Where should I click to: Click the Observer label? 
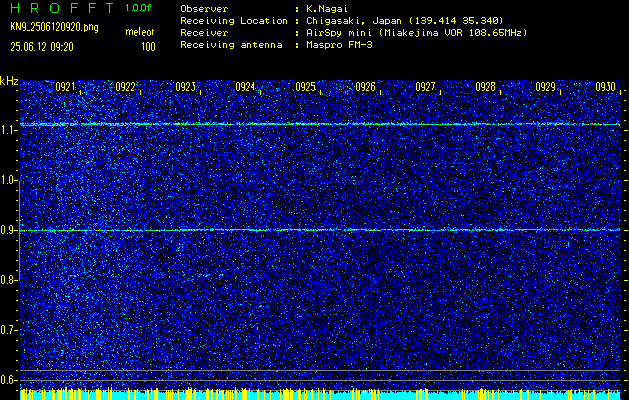click(x=204, y=9)
